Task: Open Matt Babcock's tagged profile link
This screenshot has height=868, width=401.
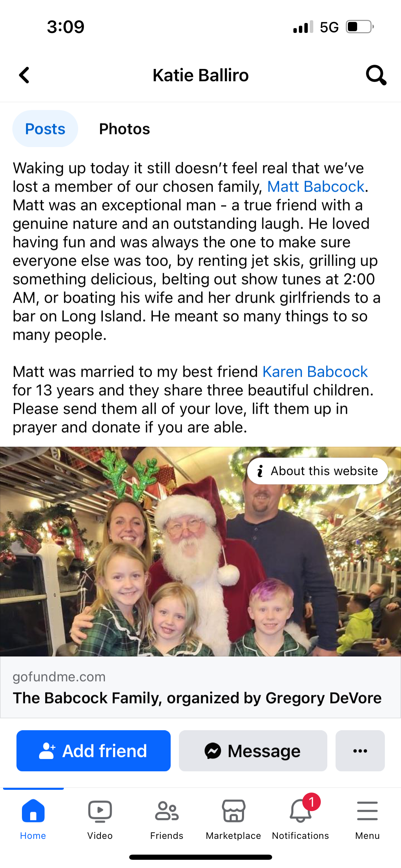Action: [316, 187]
